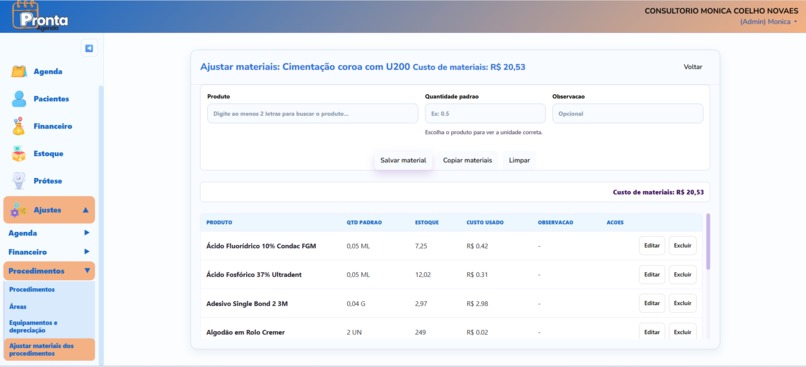Collapse the sidebar with the blue arrow icon
This screenshot has width=806, height=367.
coord(89,48)
